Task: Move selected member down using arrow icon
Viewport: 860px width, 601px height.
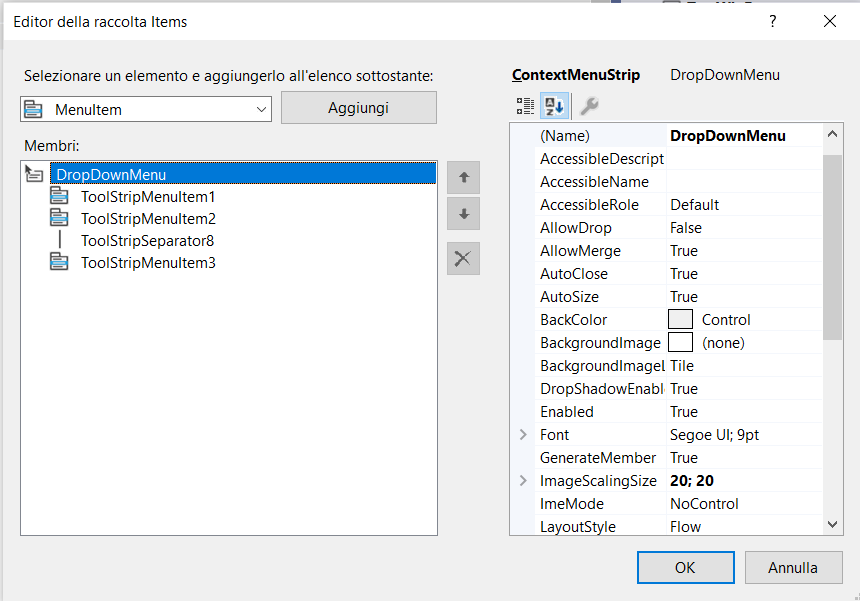Action: tap(463, 213)
